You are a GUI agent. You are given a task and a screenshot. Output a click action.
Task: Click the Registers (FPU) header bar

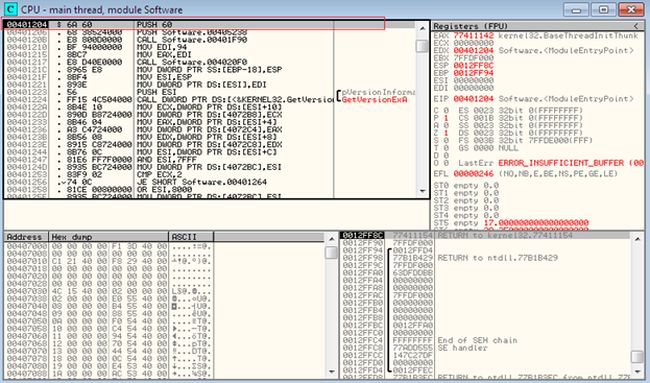tap(538, 26)
